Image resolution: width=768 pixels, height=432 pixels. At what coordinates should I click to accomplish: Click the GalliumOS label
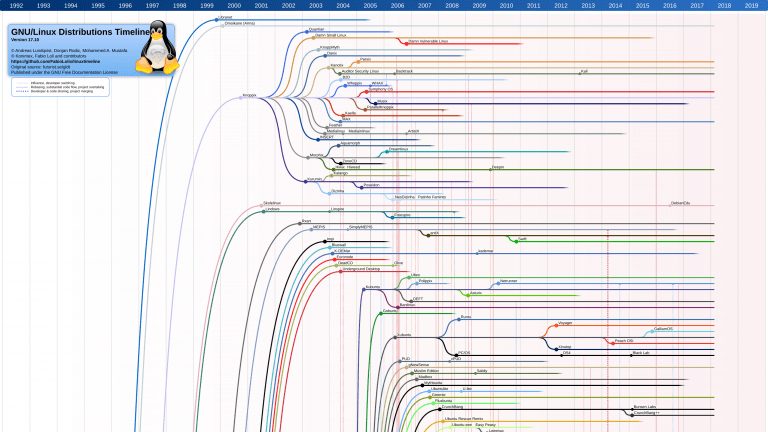tap(663, 329)
